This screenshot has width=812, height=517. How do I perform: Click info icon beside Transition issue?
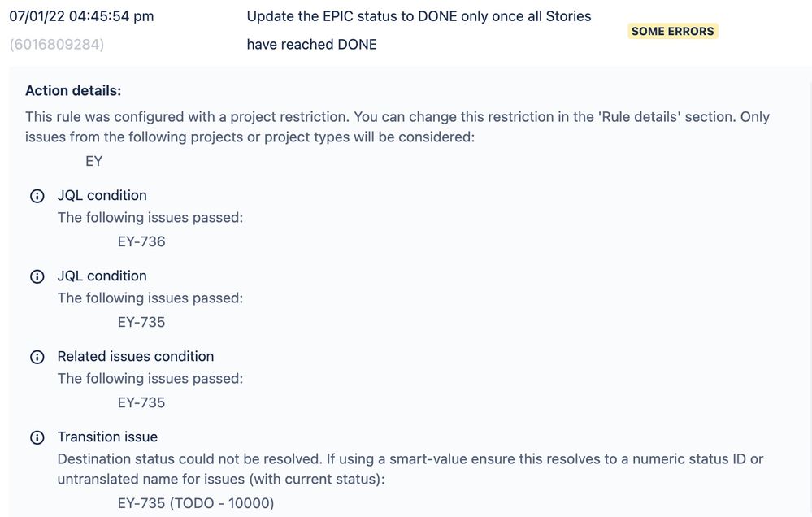[x=37, y=437]
